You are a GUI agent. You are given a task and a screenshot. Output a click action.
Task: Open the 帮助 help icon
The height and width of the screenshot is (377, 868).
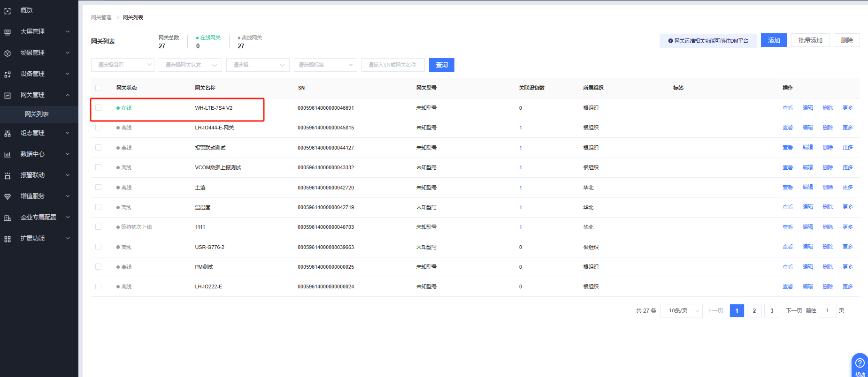pos(860,363)
